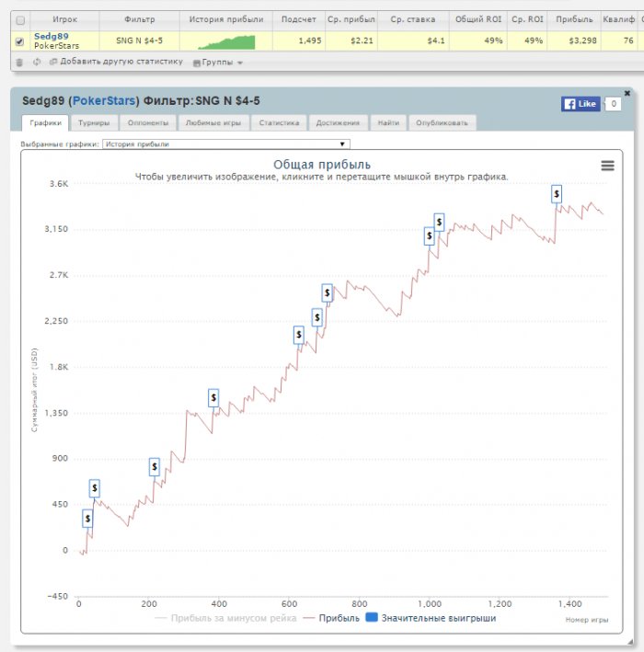
Task: Click the $ marker near game 385
Action: coord(213,398)
